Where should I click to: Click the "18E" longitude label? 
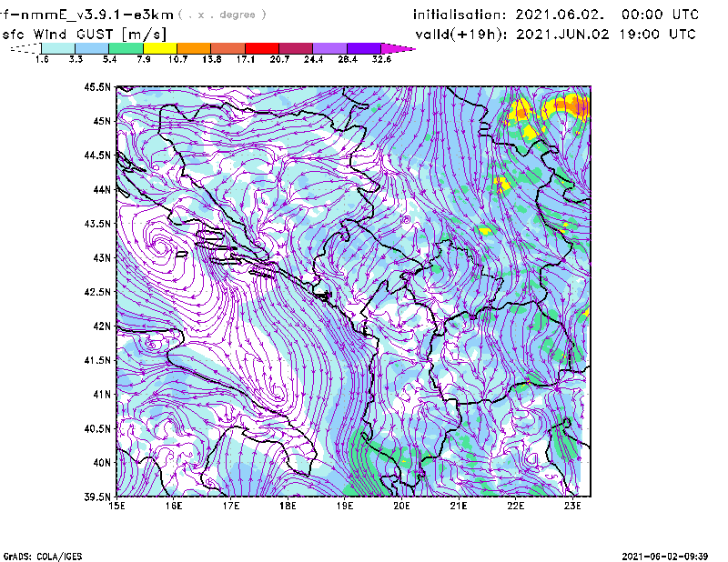288,506
